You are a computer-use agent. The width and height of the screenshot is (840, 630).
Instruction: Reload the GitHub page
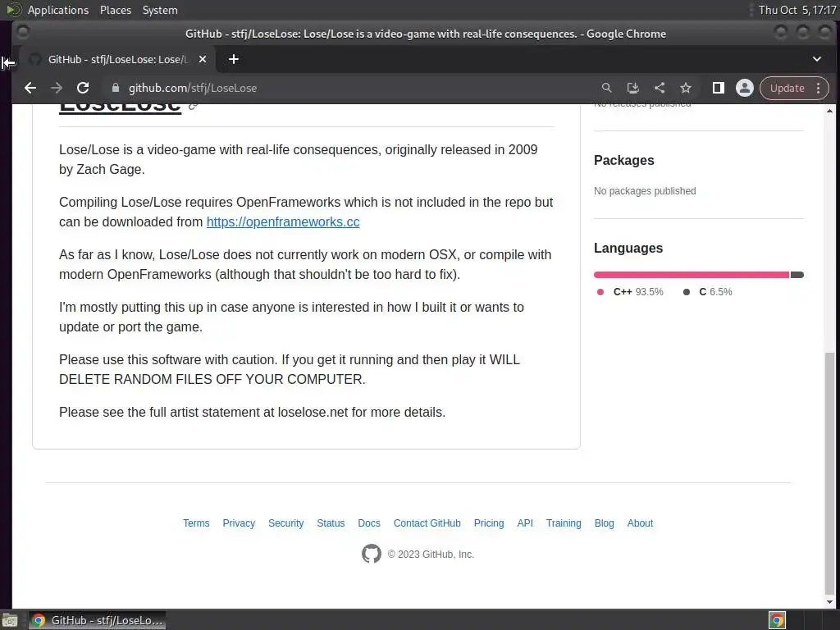click(83, 88)
